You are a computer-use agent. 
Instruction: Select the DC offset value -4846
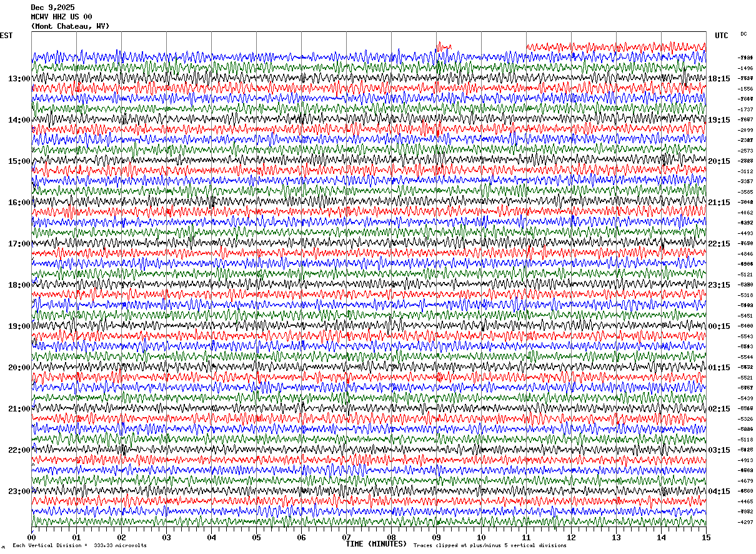(746, 254)
